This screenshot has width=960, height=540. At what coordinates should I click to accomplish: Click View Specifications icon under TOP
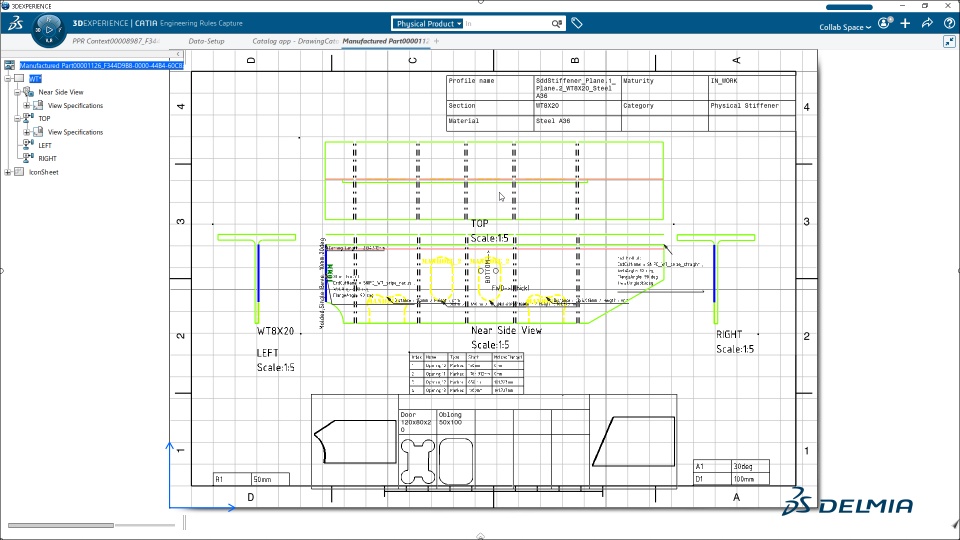38,132
